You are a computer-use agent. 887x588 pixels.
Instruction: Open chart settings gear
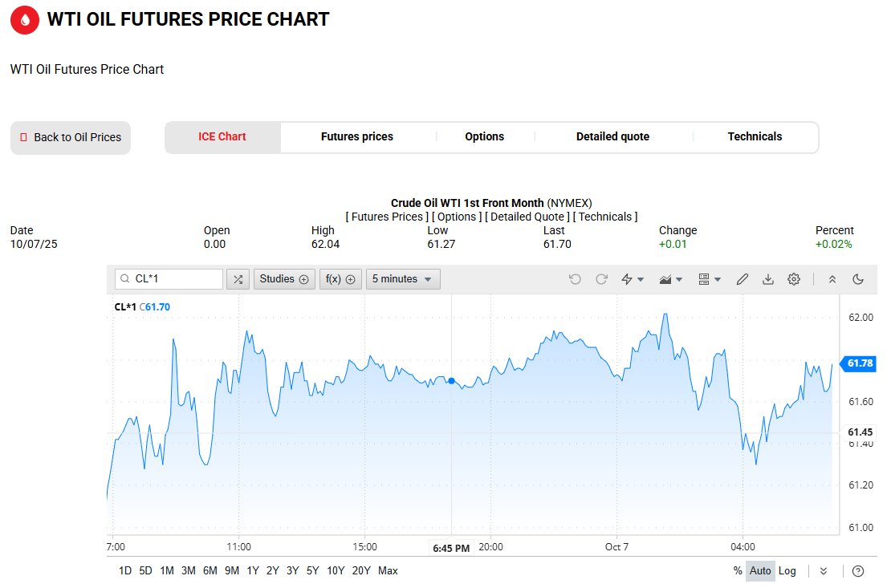pos(794,279)
